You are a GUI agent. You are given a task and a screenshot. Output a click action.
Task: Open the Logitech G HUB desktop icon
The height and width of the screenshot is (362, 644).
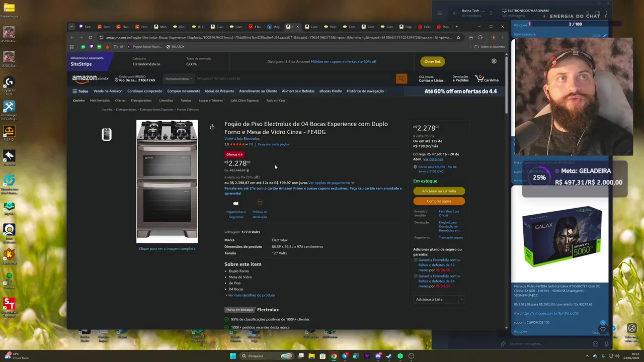pyautogui.click(x=9, y=85)
